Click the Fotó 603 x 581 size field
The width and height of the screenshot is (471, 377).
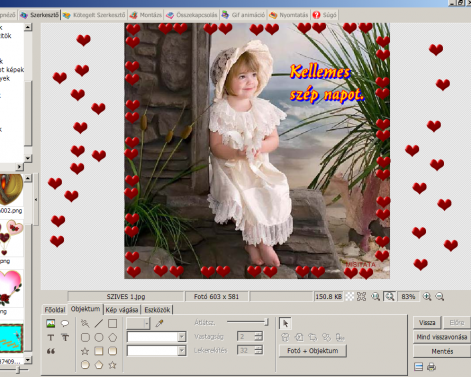click(x=216, y=296)
